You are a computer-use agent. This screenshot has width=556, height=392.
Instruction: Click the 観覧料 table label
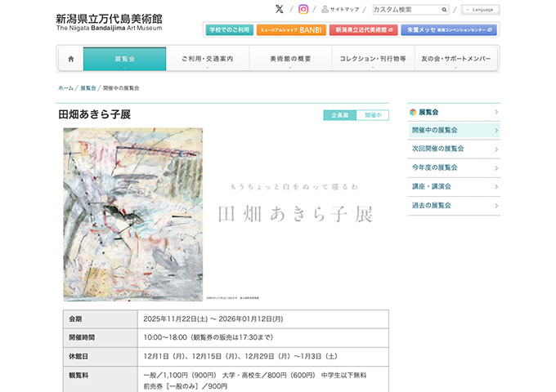tap(78, 376)
